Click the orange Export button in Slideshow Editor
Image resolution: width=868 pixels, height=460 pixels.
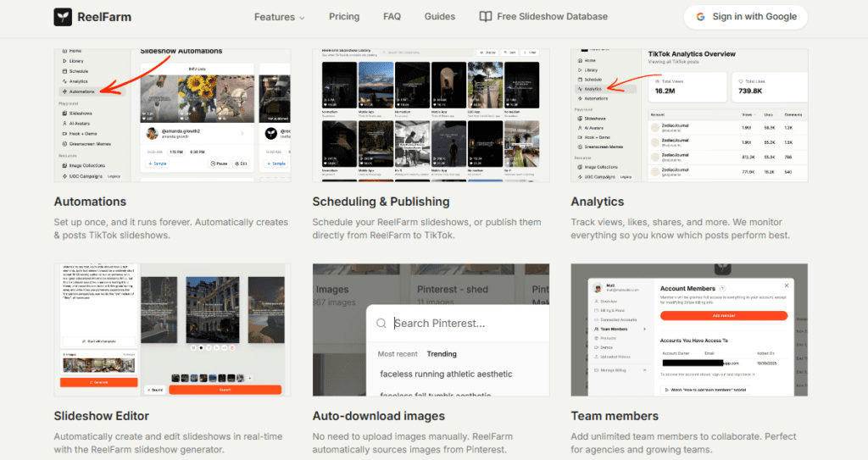coord(225,390)
